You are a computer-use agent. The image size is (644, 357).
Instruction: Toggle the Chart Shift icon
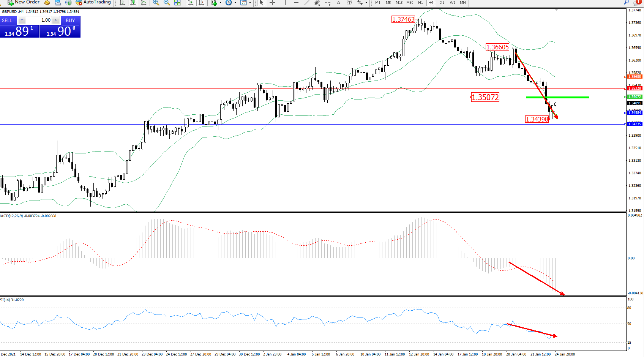[201, 3]
